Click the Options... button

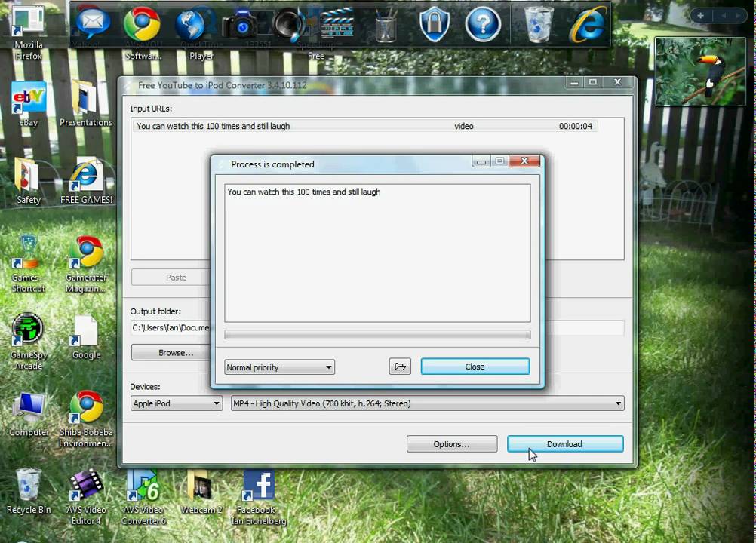tap(452, 444)
